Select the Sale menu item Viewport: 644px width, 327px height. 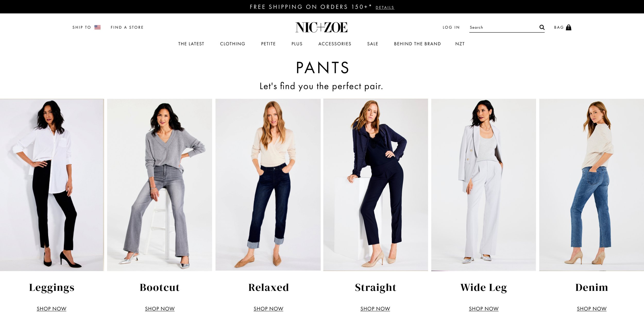click(x=373, y=44)
